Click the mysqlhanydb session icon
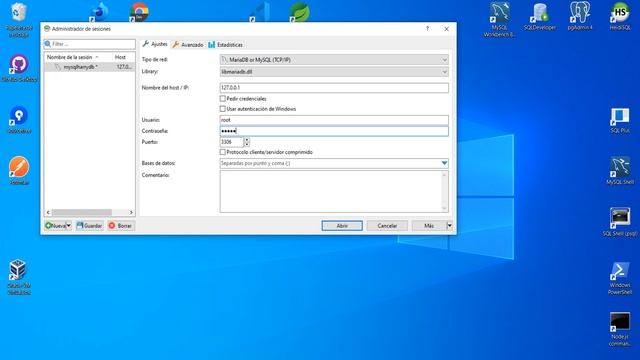The width and height of the screenshot is (640, 360). (x=58, y=67)
